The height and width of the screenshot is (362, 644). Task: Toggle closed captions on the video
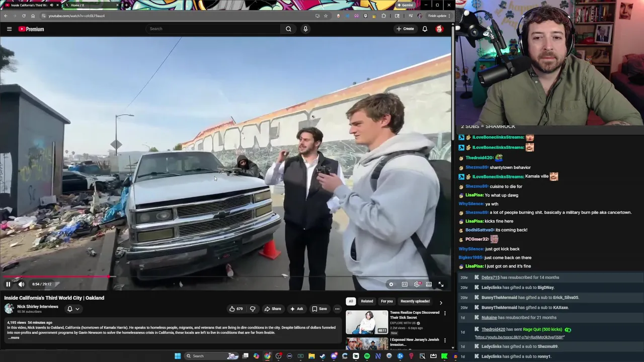405,285
